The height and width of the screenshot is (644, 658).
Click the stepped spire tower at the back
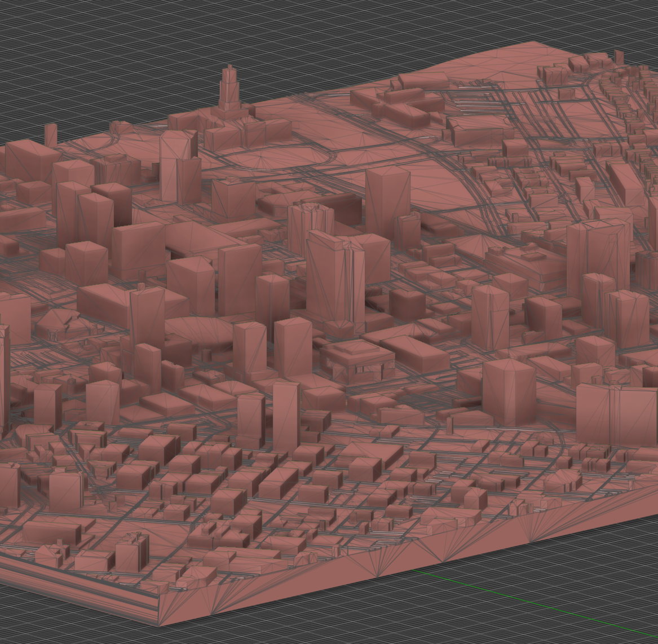point(229,90)
